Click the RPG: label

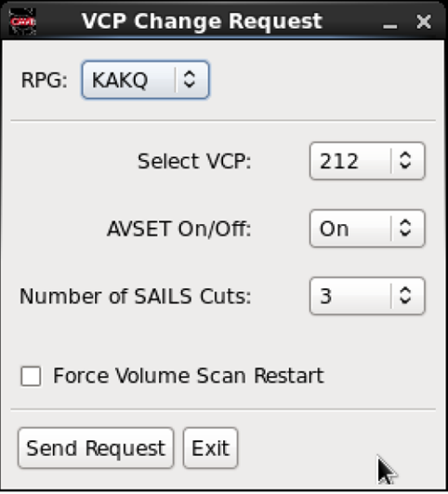coord(44,80)
